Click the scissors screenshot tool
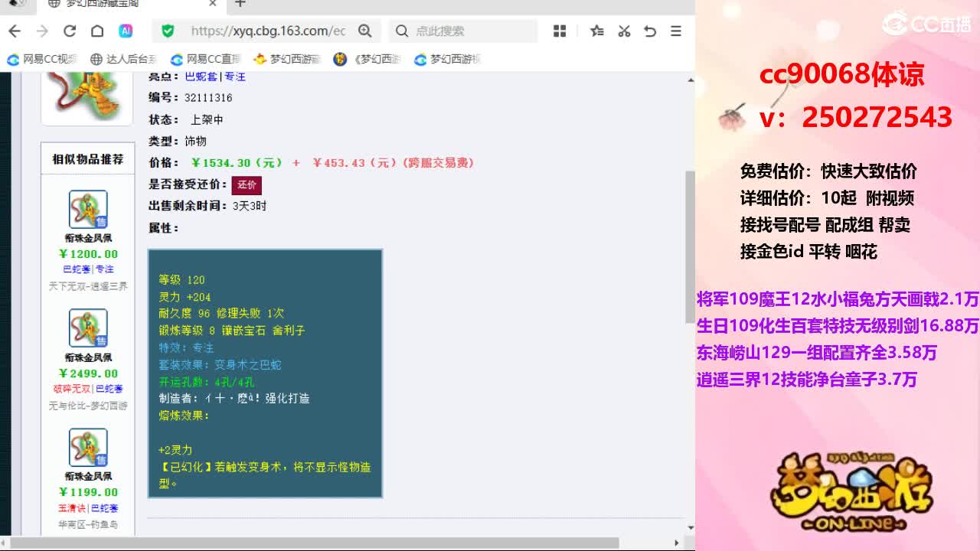 coord(624,31)
